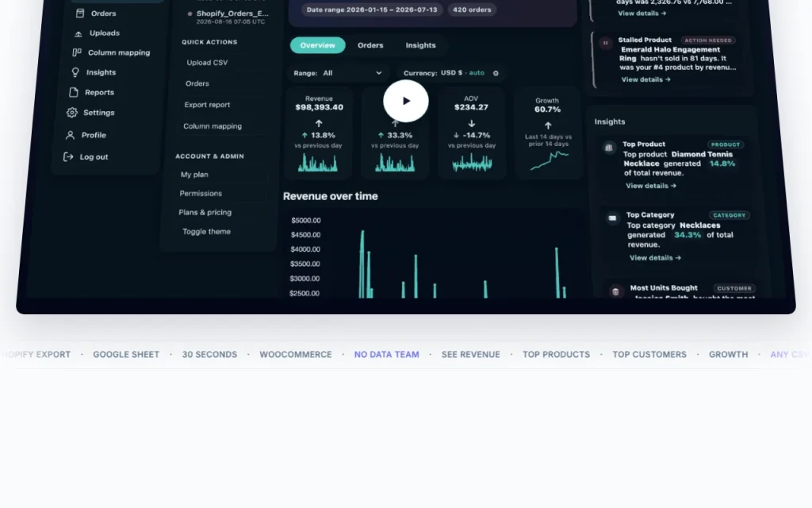812x508 pixels.
Task: Click the Stalled Product pause icon
Action: click(x=605, y=43)
